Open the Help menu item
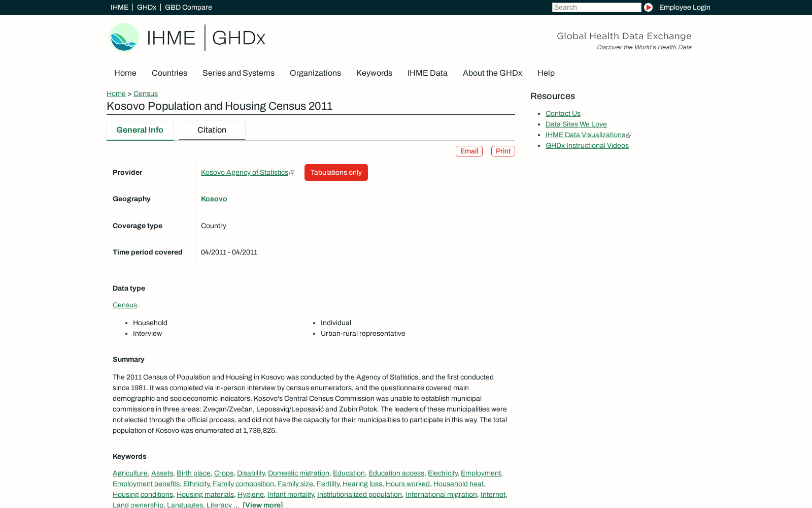 tap(546, 73)
